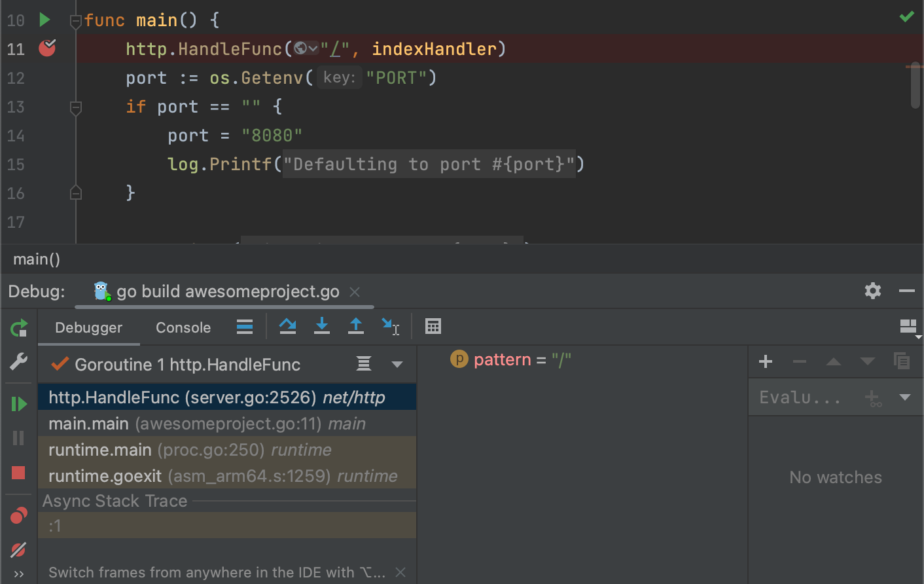The image size is (924, 584).
Task: Click the Show Execution Point icon
Action: click(x=245, y=326)
